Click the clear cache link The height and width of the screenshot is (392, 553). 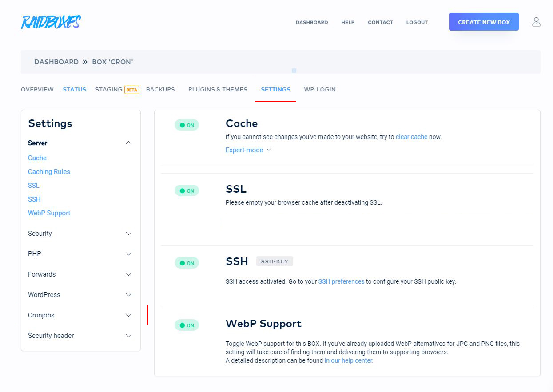point(411,137)
